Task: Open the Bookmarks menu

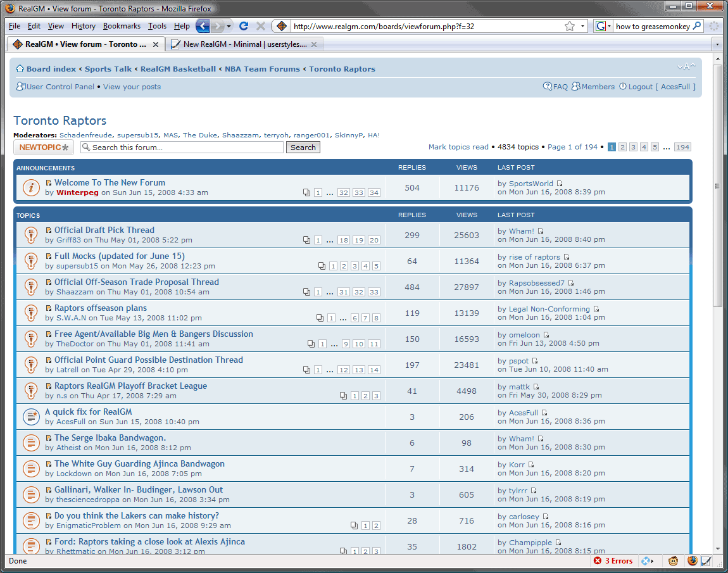Action: pyautogui.click(x=122, y=26)
